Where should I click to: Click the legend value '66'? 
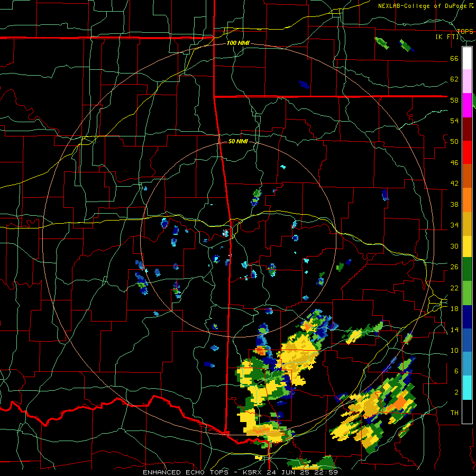pos(454,58)
